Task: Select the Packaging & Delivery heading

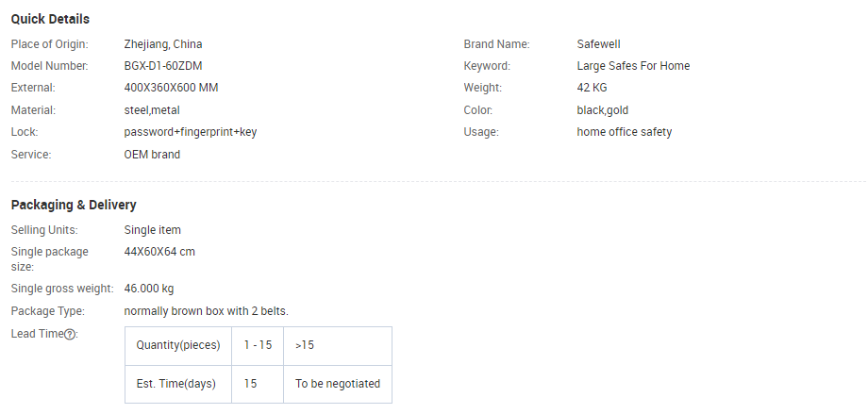Action: [x=74, y=205]
